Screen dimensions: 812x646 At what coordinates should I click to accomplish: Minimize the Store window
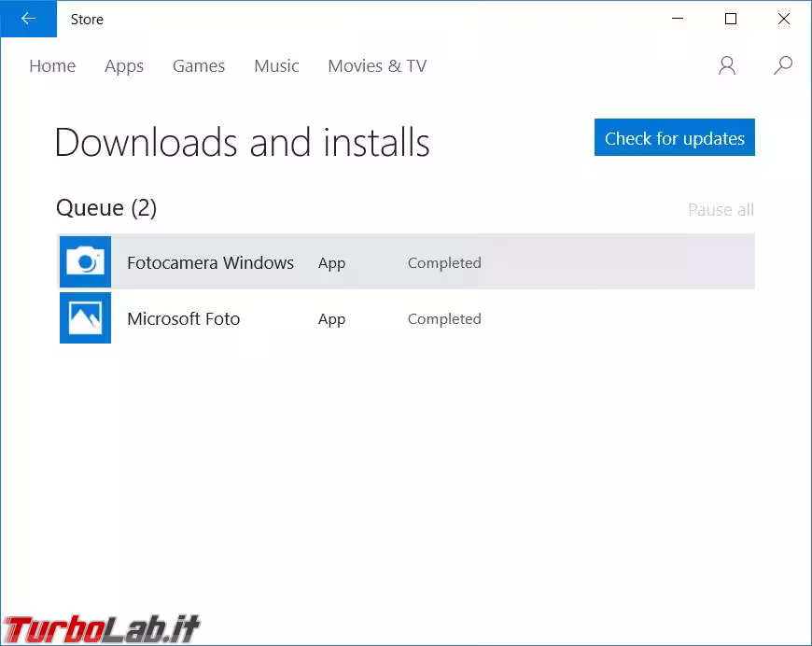(679, 19)
